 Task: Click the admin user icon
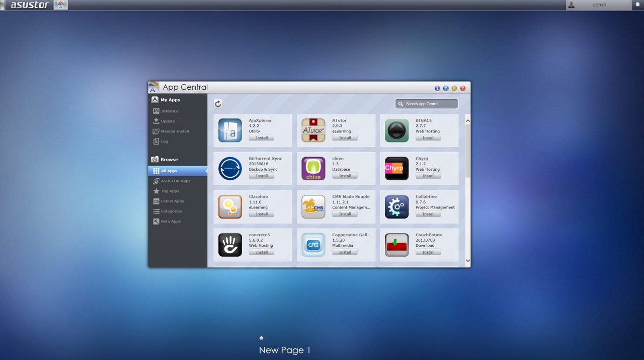tap(571, 5)
